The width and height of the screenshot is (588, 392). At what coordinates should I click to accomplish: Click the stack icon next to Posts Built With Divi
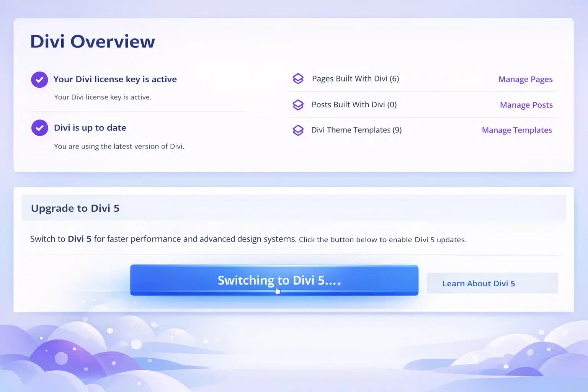[298, 105]
